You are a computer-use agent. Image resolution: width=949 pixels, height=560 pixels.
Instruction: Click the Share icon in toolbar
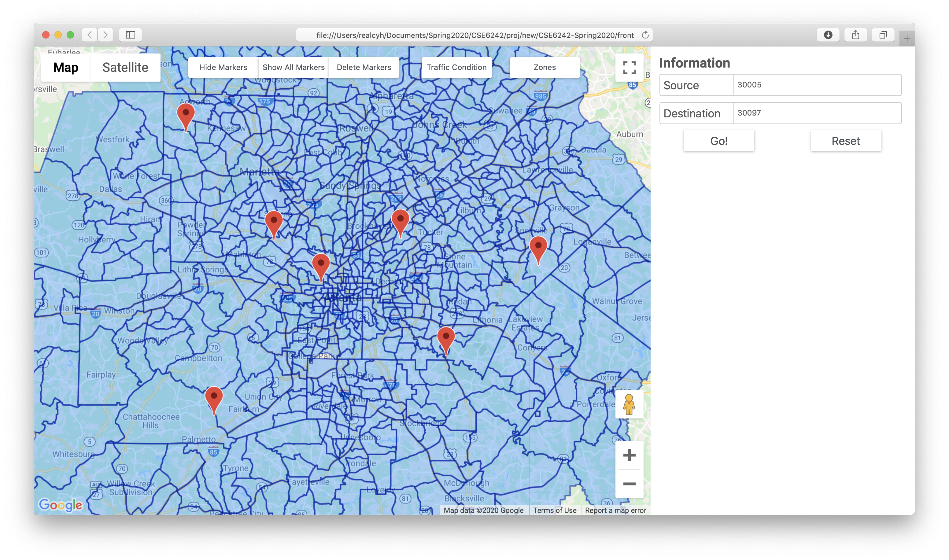(x=855, y=35)
